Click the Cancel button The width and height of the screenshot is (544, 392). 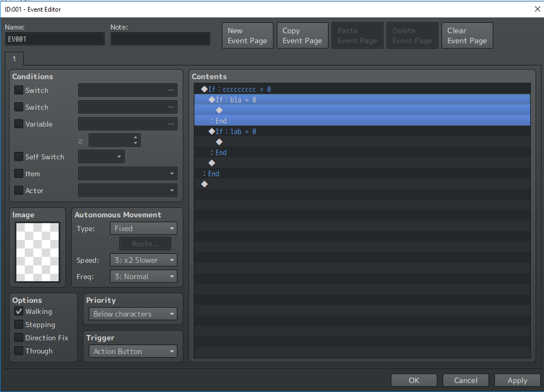click(466, 380)
